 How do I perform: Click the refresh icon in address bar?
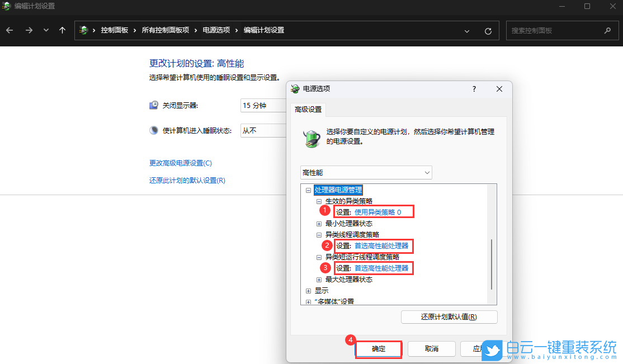(487, 30)
